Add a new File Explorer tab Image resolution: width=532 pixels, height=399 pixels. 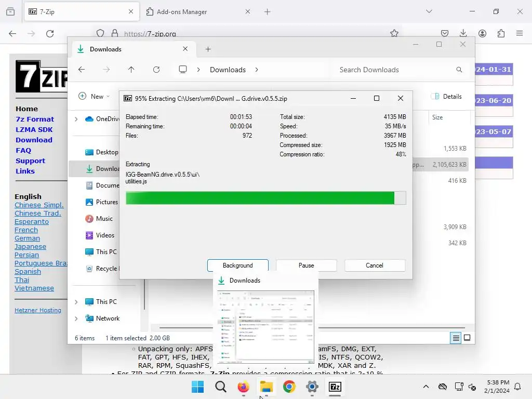208,49
